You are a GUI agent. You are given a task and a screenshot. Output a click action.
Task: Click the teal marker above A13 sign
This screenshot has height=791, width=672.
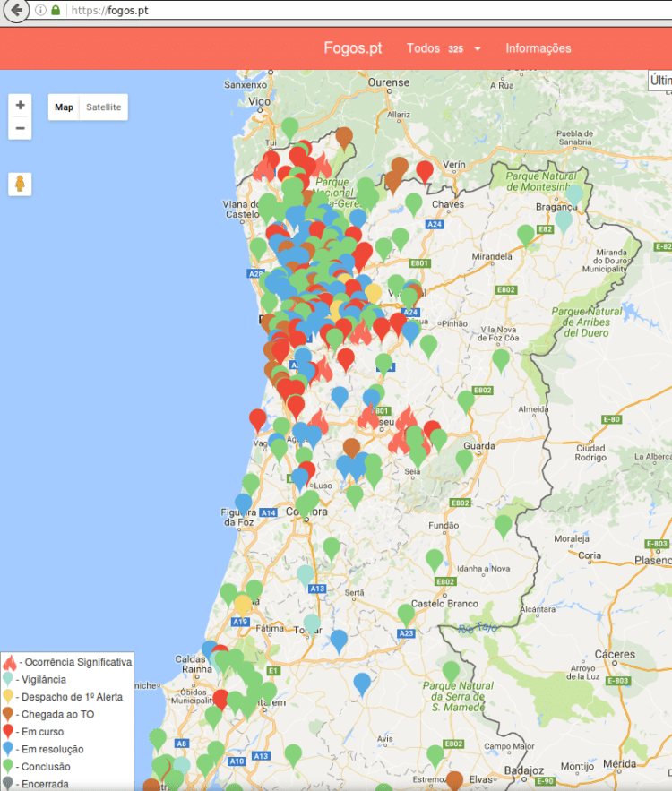coord(306,575)
